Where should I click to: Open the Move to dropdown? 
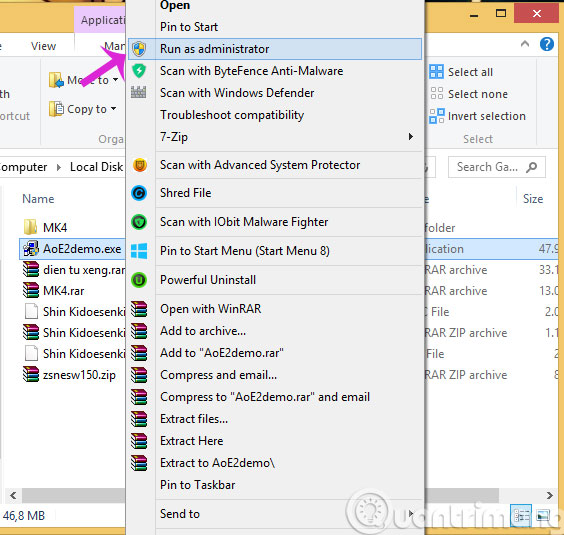[x=84, y=80]
